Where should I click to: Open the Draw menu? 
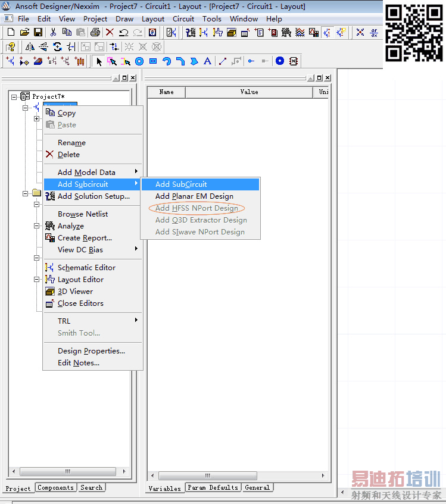tap(124, 19)
